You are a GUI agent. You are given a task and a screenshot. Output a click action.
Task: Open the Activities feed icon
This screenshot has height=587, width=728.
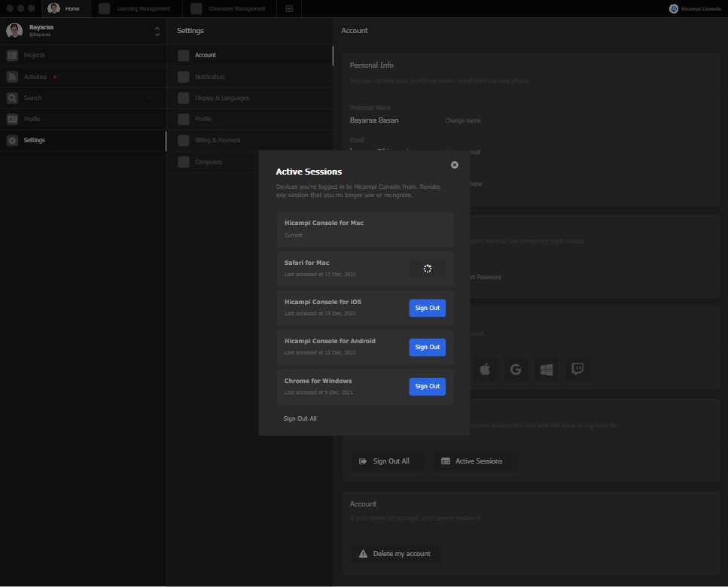click(x=12, y=76)
